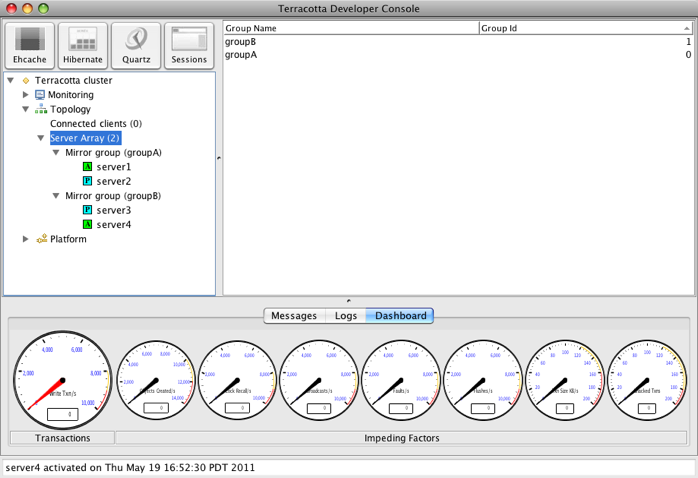This screenshot has width=698, height=478.
Task: Click server3 passive status icon
Action: click(87, 211)
